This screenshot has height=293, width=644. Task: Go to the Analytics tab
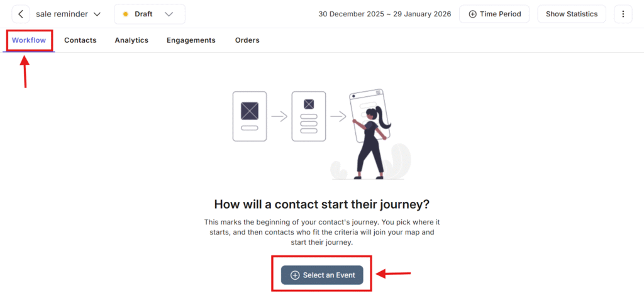point(131,40)
